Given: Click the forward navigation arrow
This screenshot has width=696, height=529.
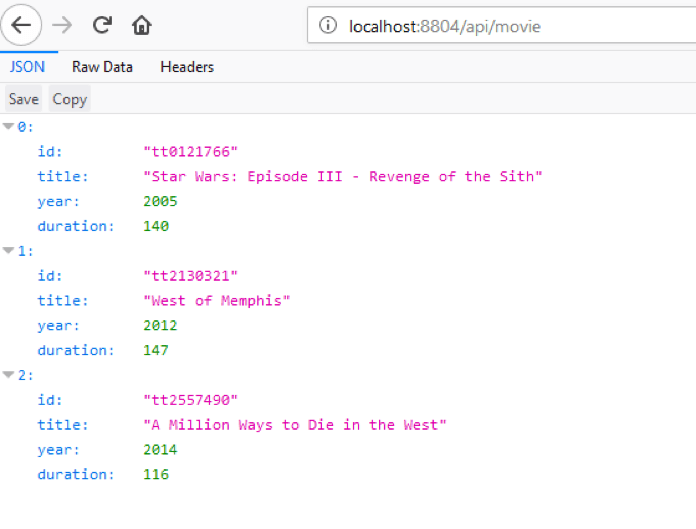Looking at the screenshot, I should tap(62, 25).
